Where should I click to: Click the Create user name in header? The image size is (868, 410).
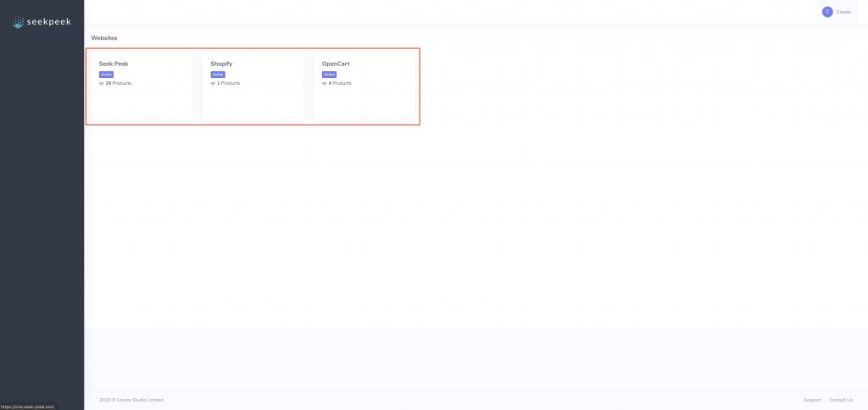click(x=843, y=12)
